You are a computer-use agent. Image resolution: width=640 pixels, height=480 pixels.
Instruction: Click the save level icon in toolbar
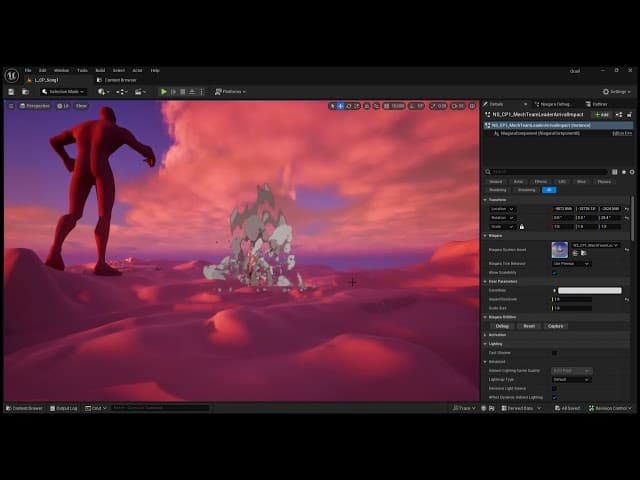(x=11, y=92)
